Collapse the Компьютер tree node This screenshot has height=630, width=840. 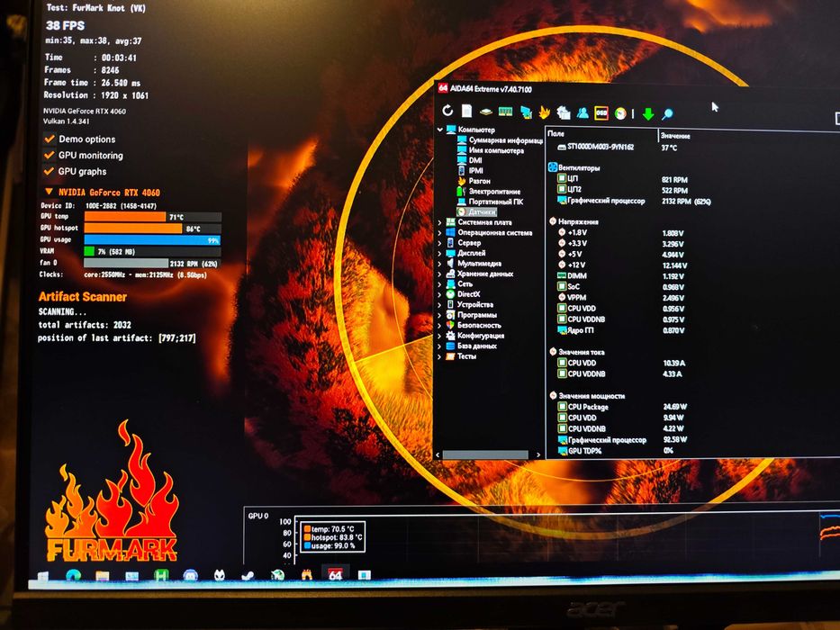point(440,129)
